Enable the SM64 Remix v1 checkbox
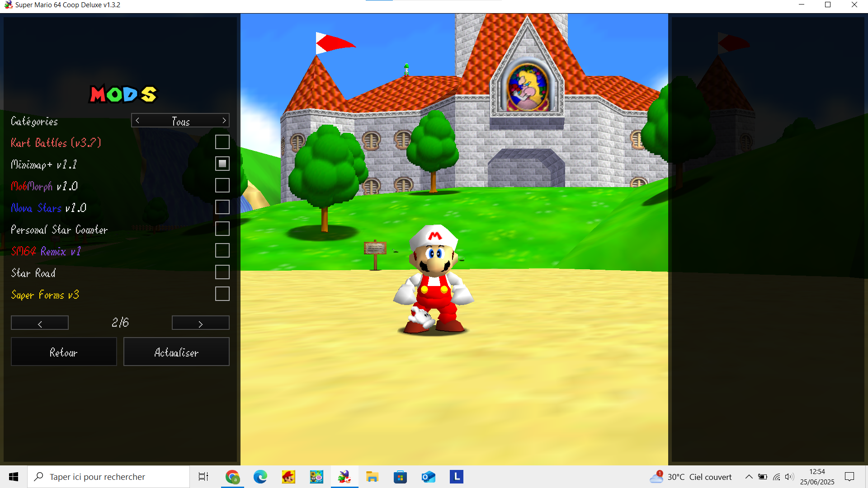This screenshot has height=488, width=868. click(x=222, y=250)
